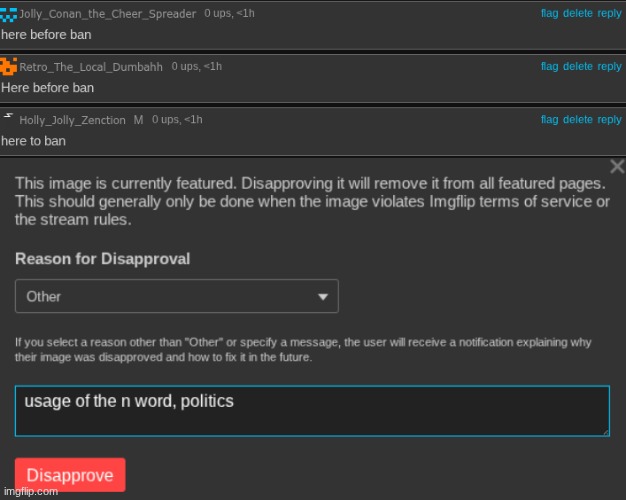Reply to Jolly_Conan's "here before ban" comment
Viewport: 626px width, 500px height.
(609, 14)
